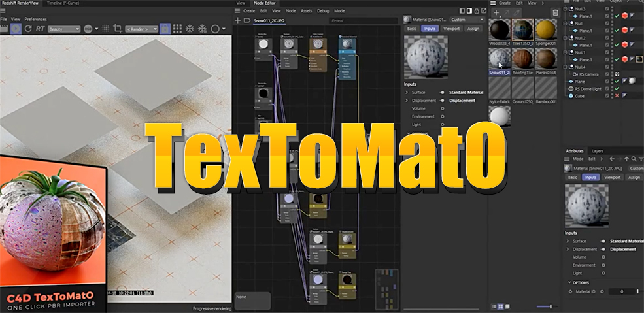Open the File menu in RenderView
644x313 pixels.
[x=3, y=20]
